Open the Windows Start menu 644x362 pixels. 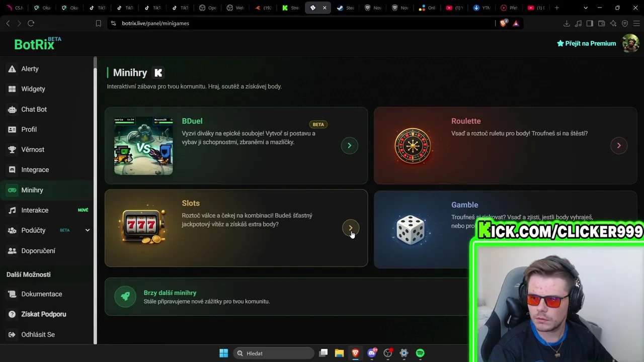point(224,353)
